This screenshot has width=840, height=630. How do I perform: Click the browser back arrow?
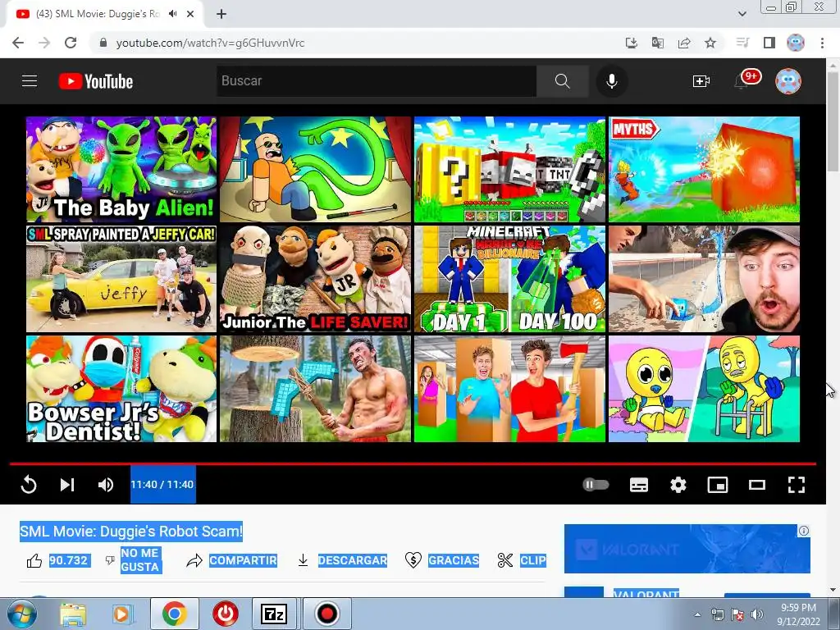pos(18,43)
